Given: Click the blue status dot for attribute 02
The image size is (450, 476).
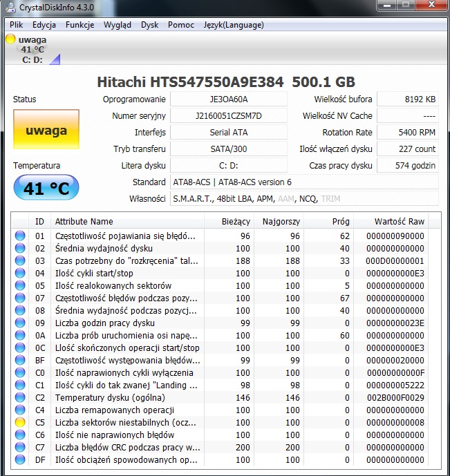Looking at the screenshot, I should point(20,248).
